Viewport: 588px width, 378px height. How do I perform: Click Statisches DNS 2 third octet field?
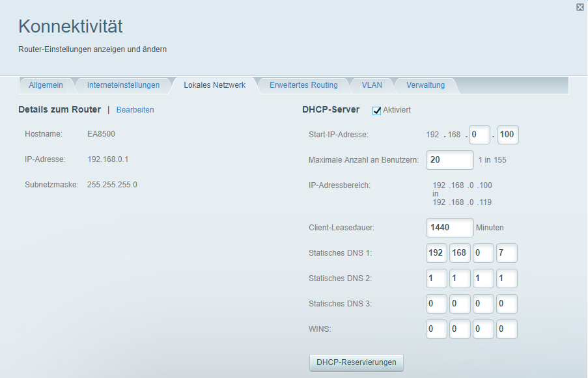point(483,278)
